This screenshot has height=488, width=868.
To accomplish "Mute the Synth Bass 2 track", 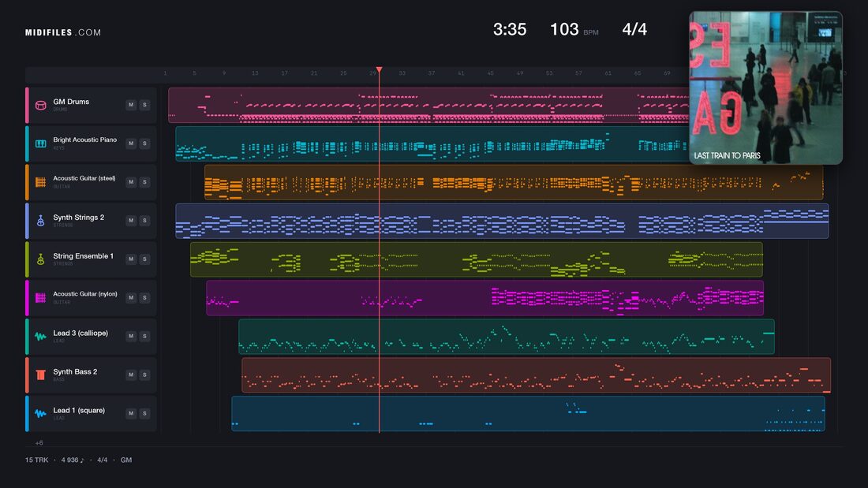I will pyautogui.click(x=131, y=374).
